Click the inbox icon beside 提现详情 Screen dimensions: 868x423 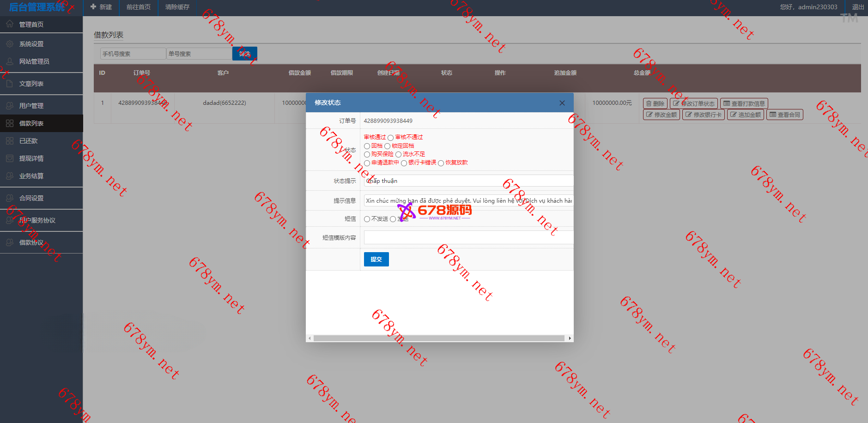10,158
